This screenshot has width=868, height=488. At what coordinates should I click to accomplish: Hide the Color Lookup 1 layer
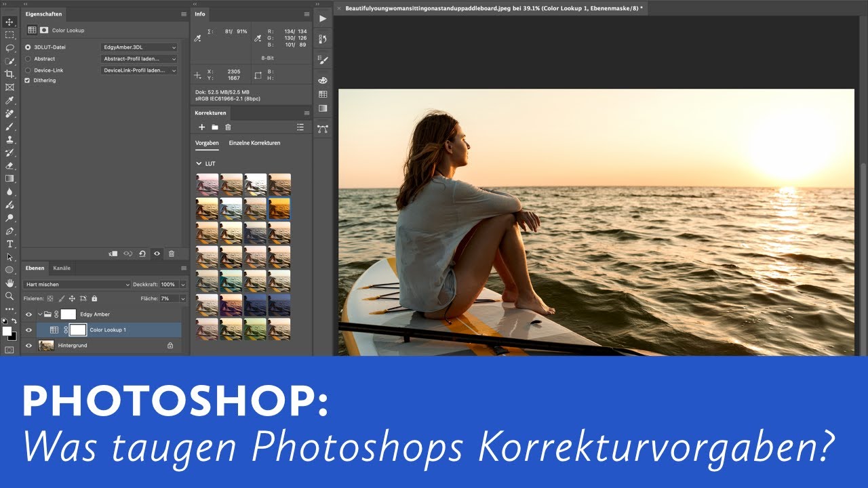28,330
